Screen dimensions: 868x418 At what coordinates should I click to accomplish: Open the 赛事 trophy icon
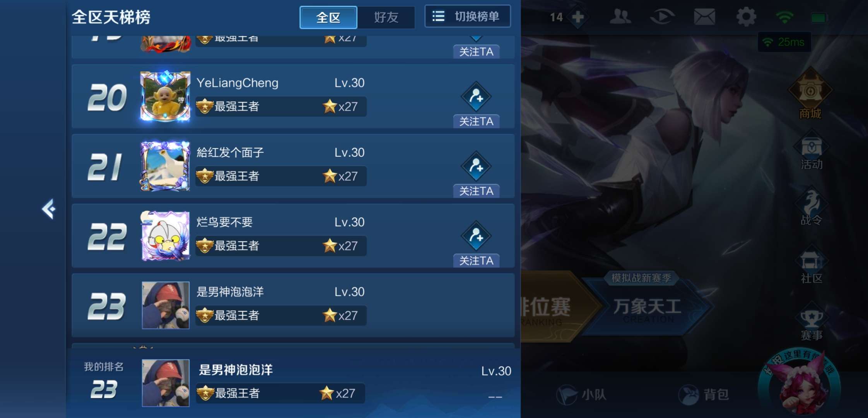[812, 322]
